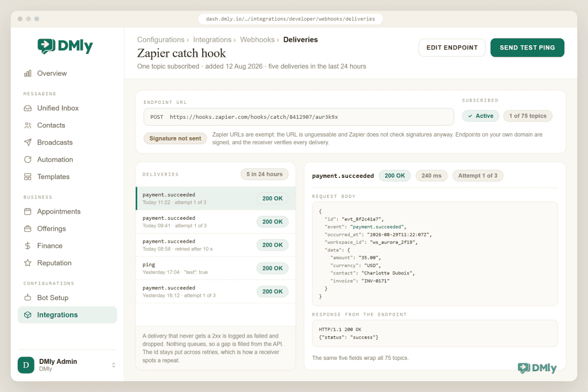The image size is (588, 392).
Task: Send a test ping to endpoint
Action: click(527, 48)
